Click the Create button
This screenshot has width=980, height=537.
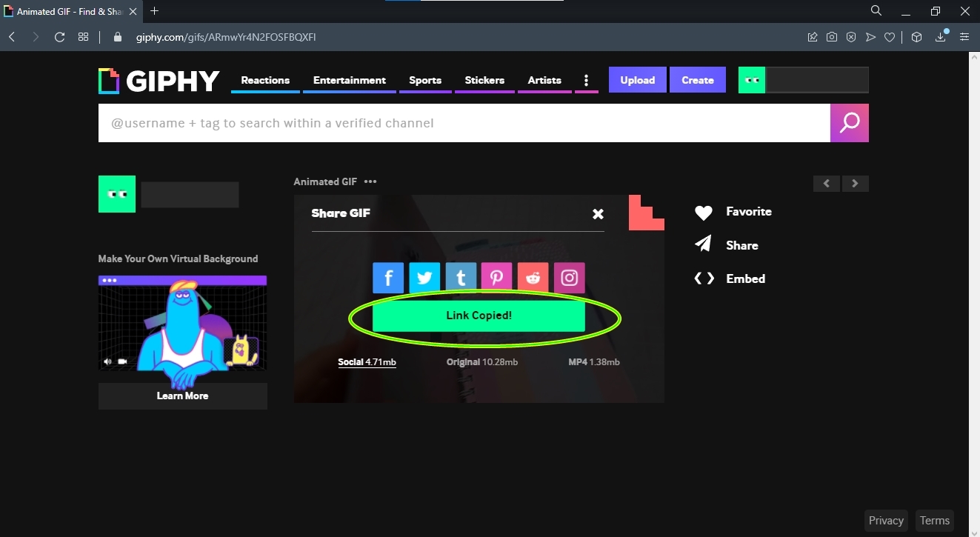click(x=698, y=80)
